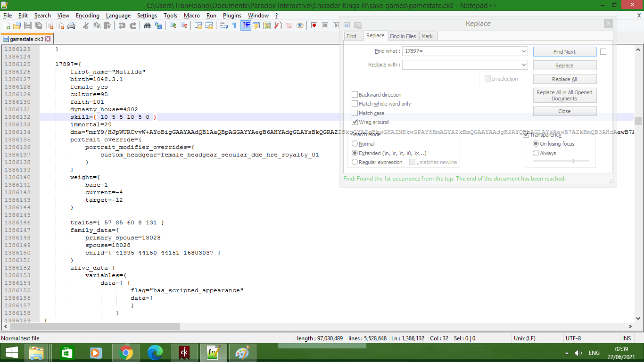Screen dimensions: 644x362
Task: Enable Match whole word only checkbox
Action: click(x=355, y=104)
